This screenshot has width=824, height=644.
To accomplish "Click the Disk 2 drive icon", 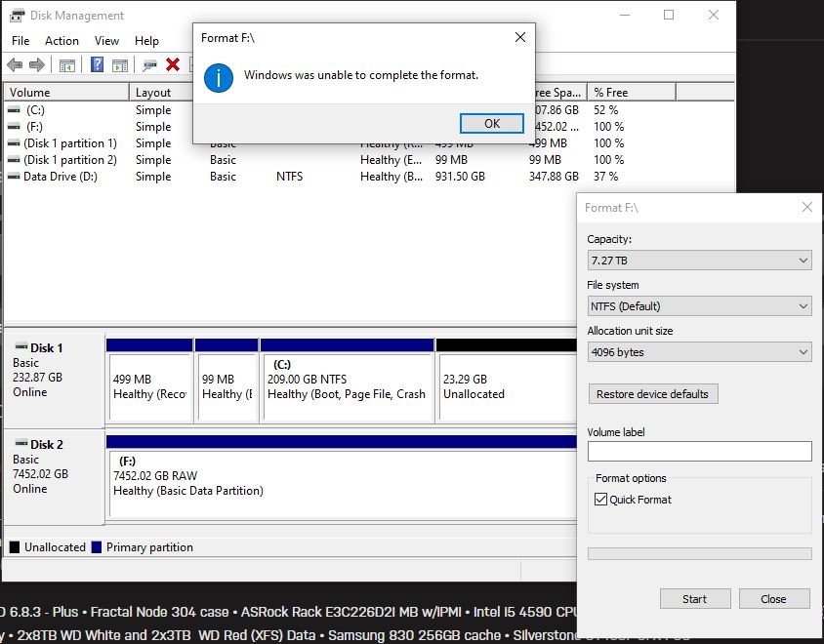I will pyautogui.click(x=21, y=443).
